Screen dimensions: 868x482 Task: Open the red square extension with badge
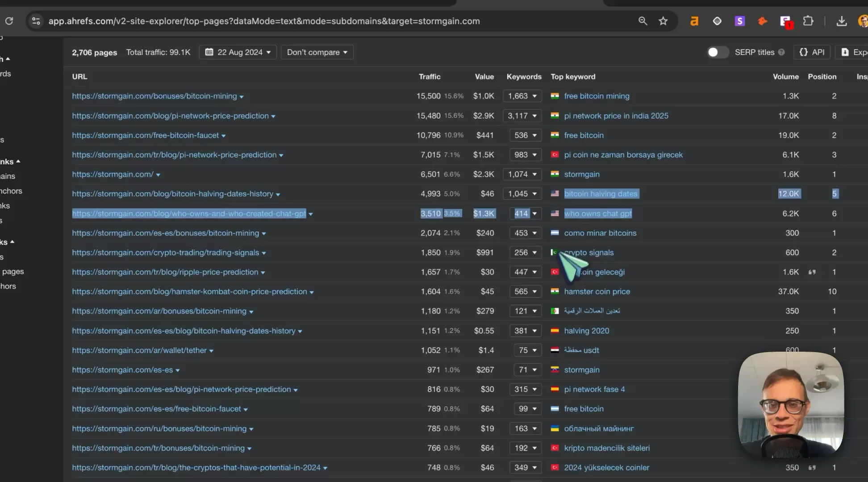(x=786, y=21)
